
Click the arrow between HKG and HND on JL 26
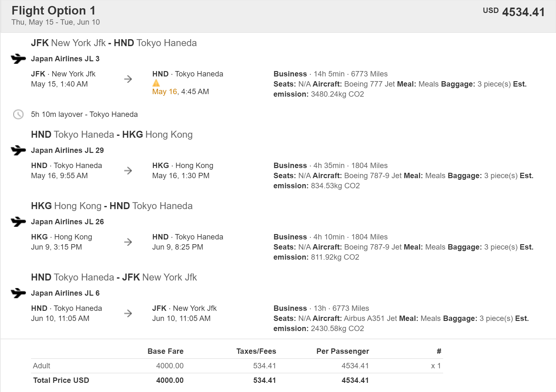(128, 242)
